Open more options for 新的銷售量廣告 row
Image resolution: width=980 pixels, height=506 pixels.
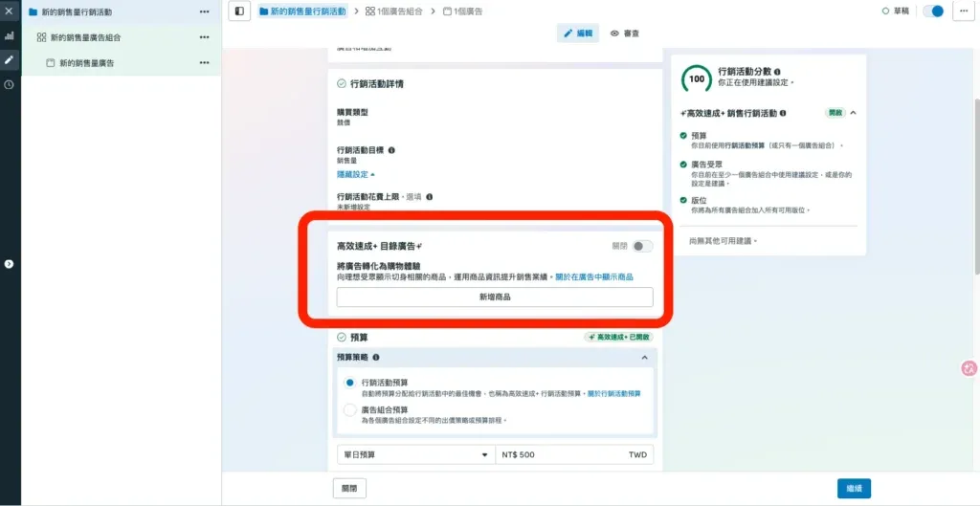(205, 63)
